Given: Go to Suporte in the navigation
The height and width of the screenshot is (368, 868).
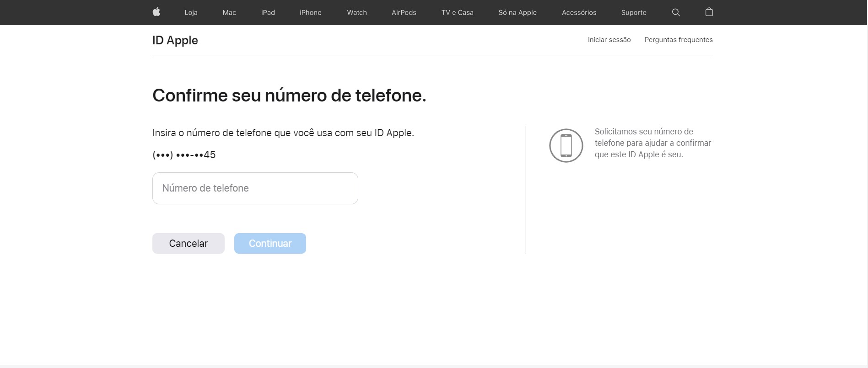Looking at the screenshot, I should [634, 12].
